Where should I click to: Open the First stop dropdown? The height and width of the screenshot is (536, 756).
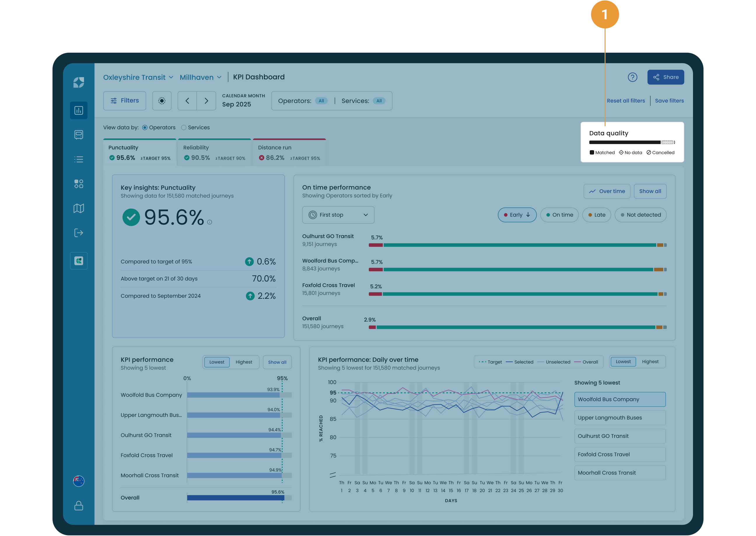338,215
